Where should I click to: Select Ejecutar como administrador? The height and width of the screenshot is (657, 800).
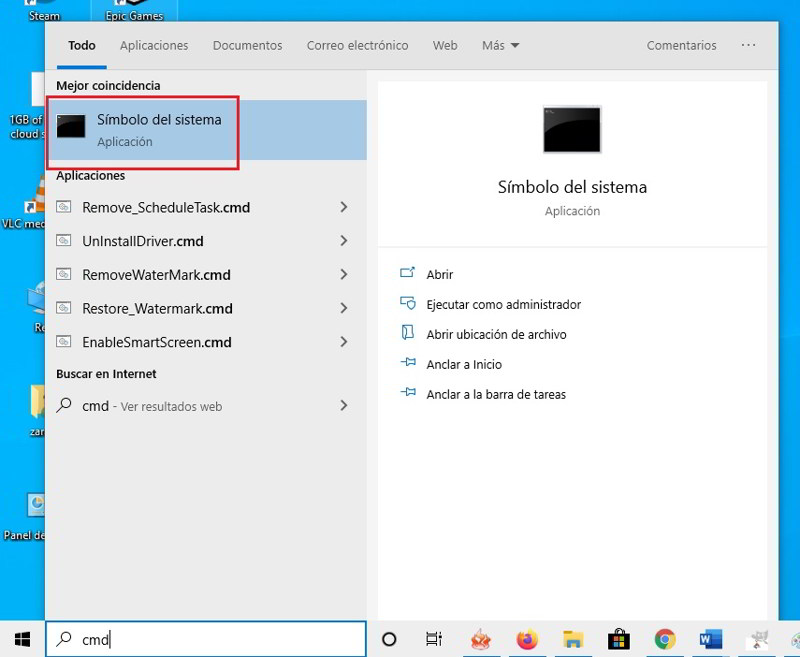[503, 304]
